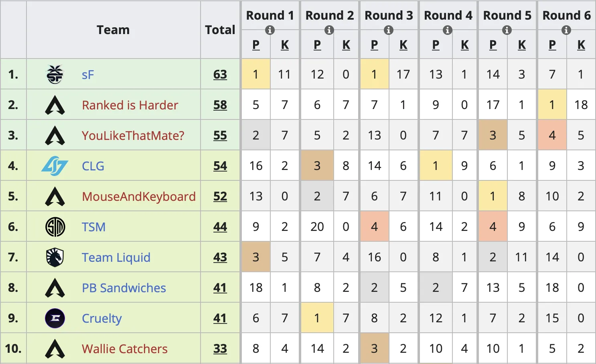596x364 pixels.
Task: Click the Team Liquid horse logo
Action: (55, 257)
